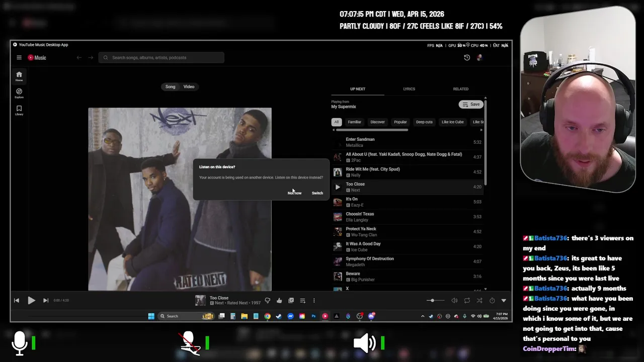The width and height of the screenshot is (644, 362).
Task: Play All About U from the queue
Action: 407,157
